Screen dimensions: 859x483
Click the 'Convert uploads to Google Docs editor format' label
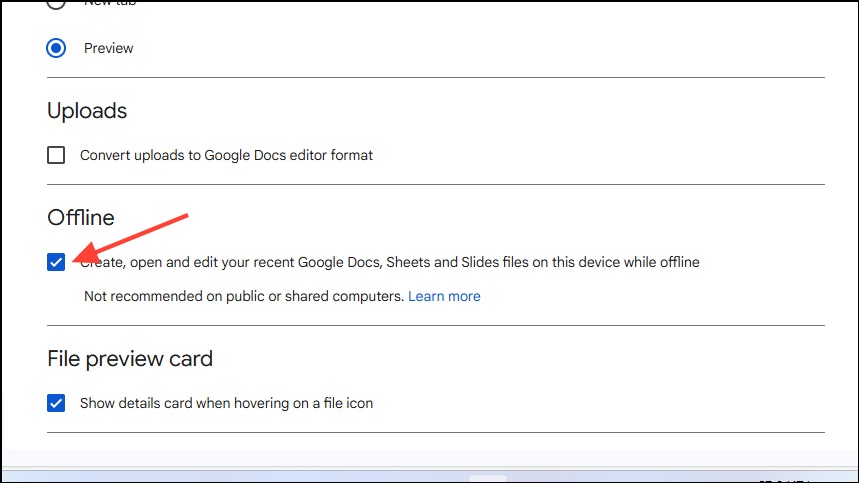226,156
